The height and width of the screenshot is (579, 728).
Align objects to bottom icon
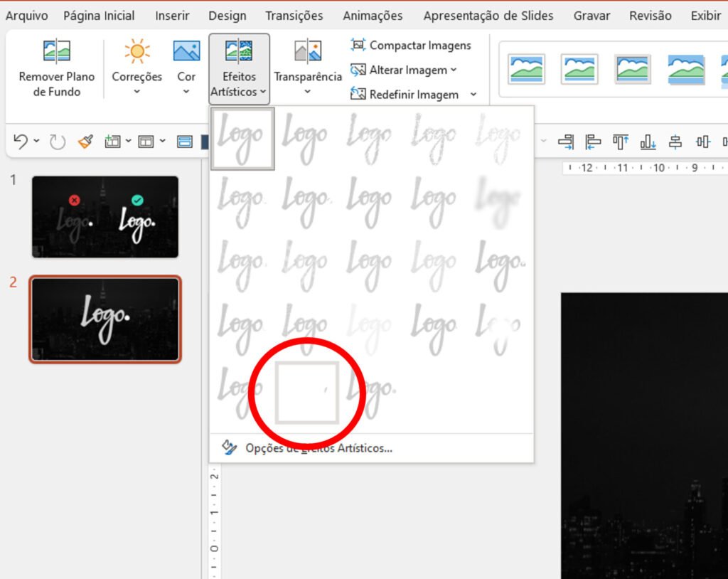pyautogui.click(x=648, y=142)
